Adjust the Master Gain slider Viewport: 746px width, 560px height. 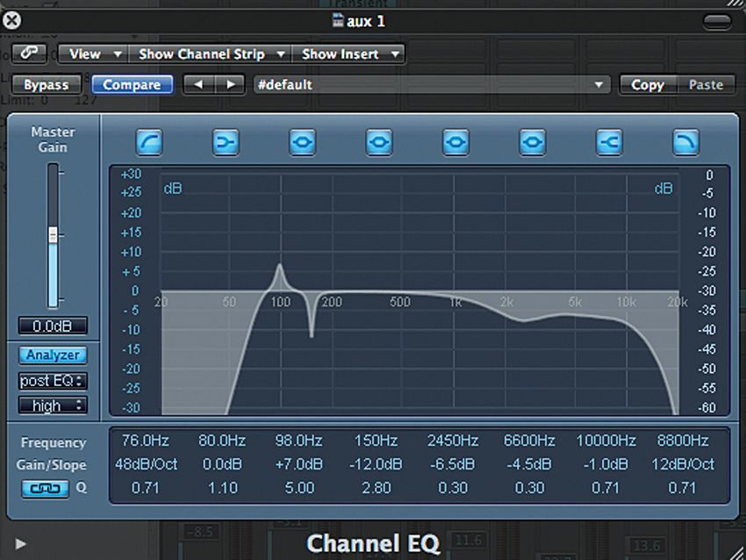(54, 235)
